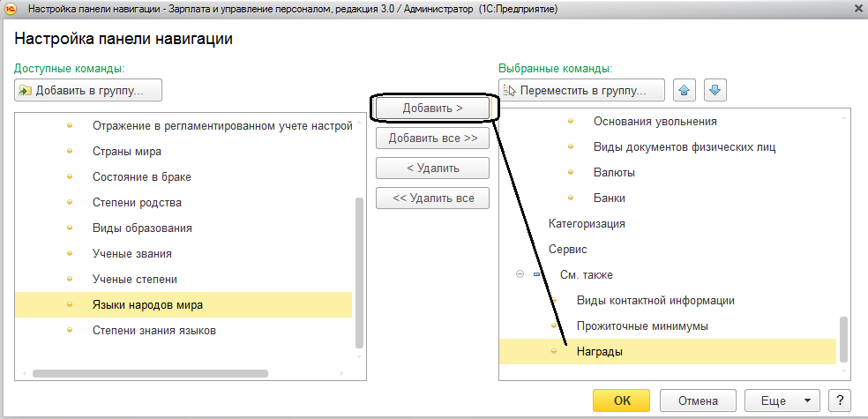Select Виды образования item
This screenshot has height=419, width=868.
click(x=142, y=228)
